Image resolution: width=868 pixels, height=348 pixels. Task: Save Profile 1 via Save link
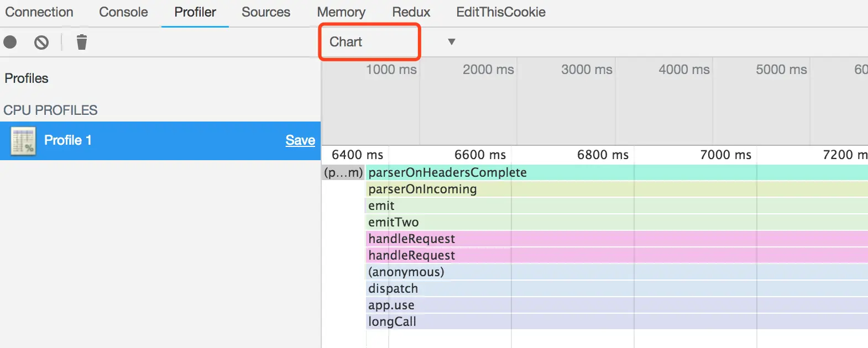pyautogui.click(x=300, y=140)
